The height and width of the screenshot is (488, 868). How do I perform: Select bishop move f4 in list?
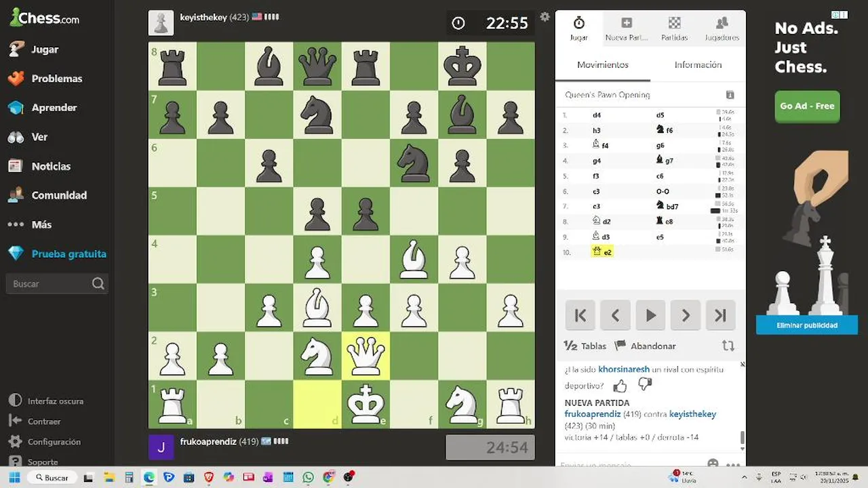(601, 145)
